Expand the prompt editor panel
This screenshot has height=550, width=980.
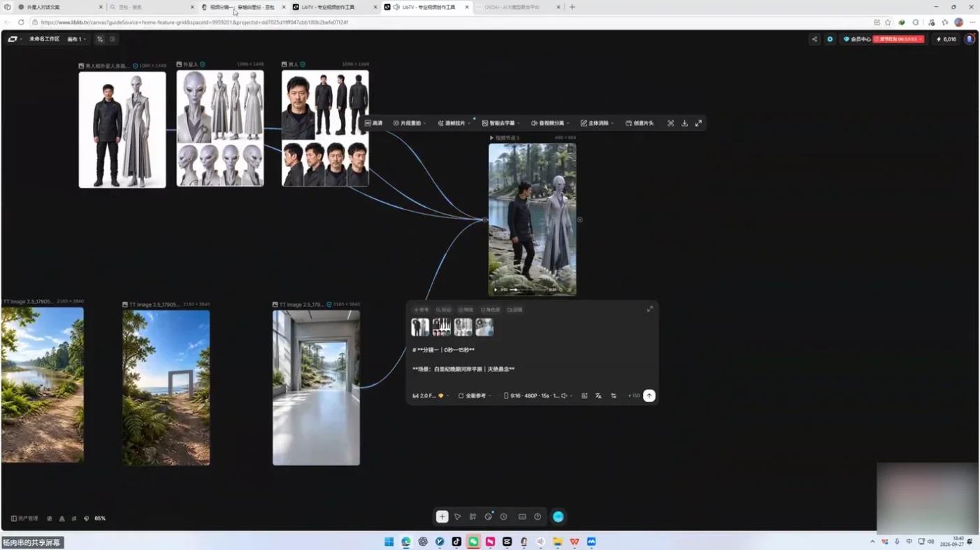(650, 309)
